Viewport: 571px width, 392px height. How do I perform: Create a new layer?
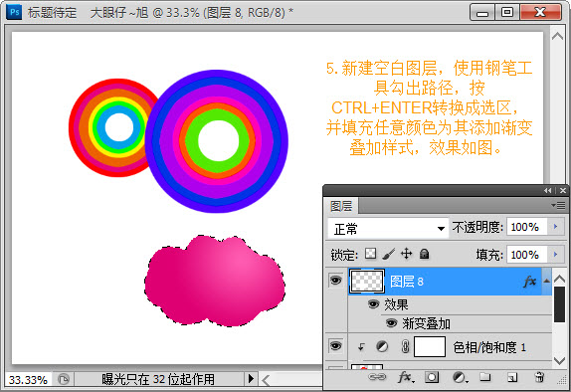pos(512,377)
